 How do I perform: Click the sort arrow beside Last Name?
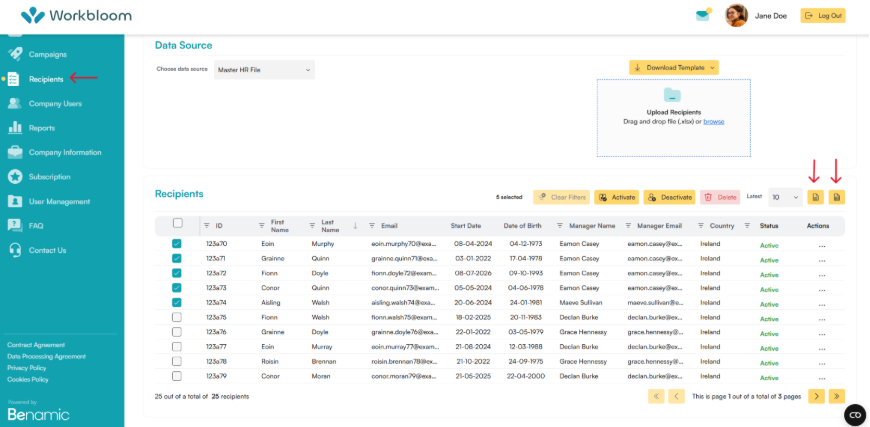tap(355, 226)
